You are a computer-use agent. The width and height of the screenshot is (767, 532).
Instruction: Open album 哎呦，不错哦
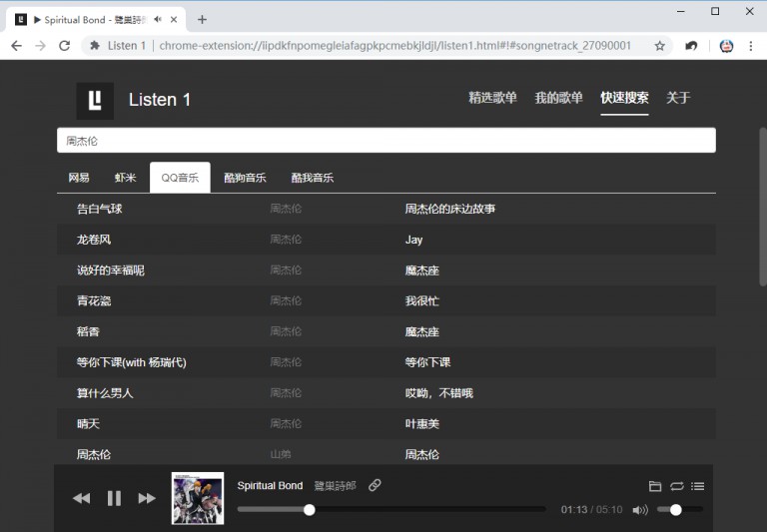[438, 393]
